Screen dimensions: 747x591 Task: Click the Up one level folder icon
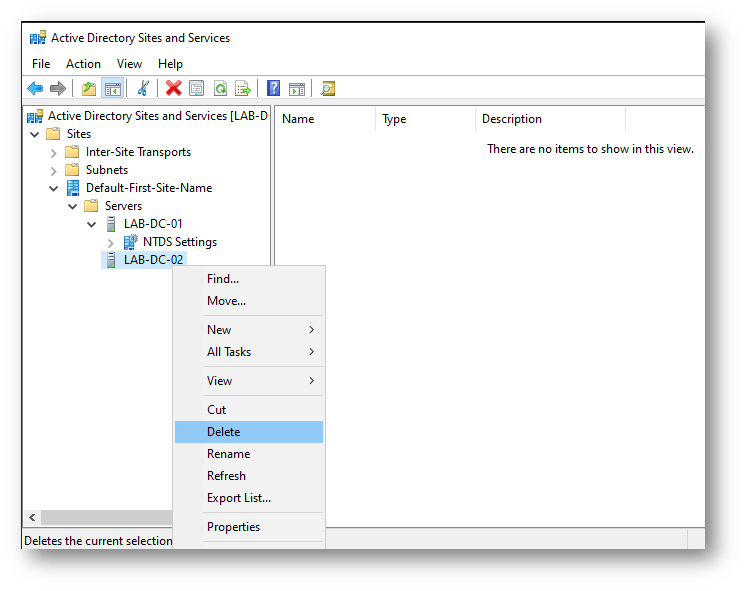[89, 88]
